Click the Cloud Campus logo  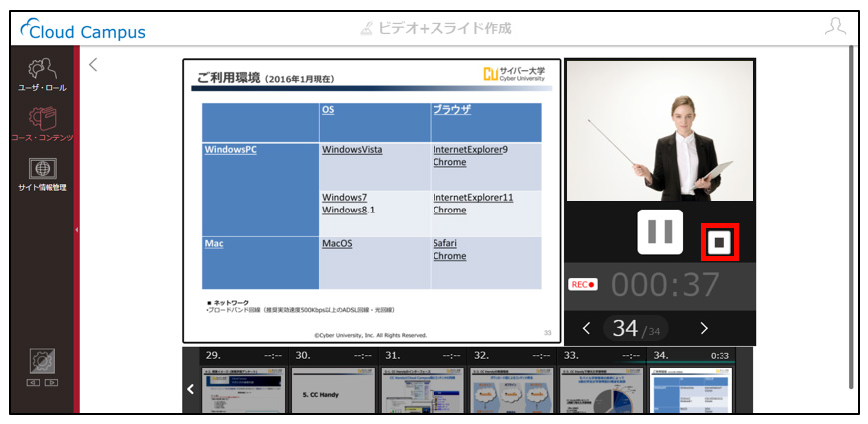point(83,30)
